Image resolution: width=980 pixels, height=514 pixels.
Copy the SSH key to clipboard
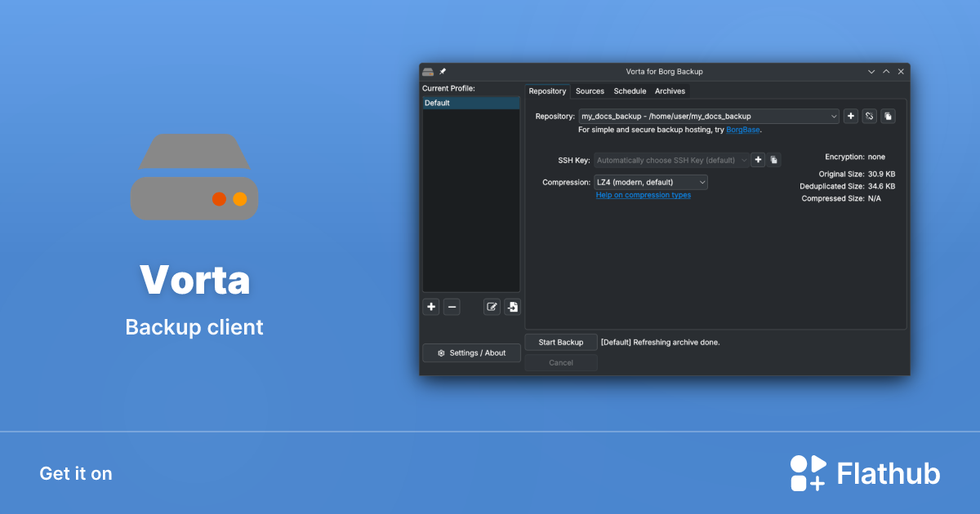(773, 160)
